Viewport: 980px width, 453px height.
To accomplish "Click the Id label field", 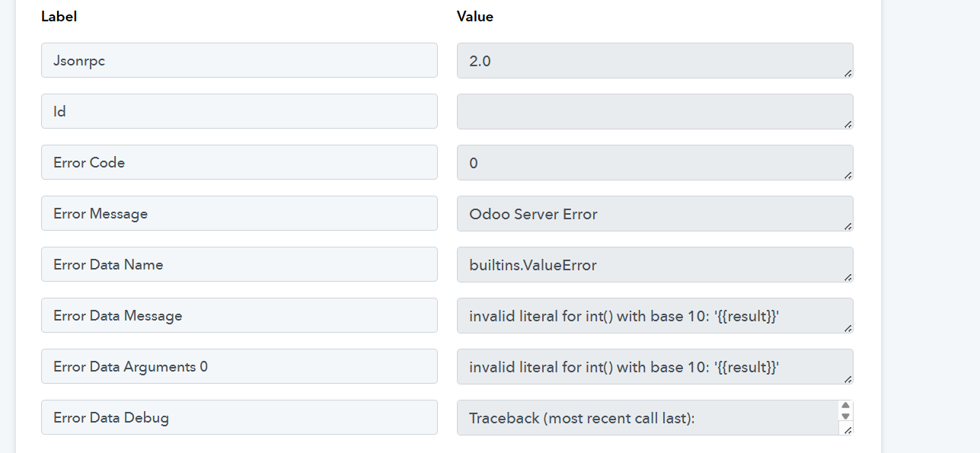I will (239, 111).
